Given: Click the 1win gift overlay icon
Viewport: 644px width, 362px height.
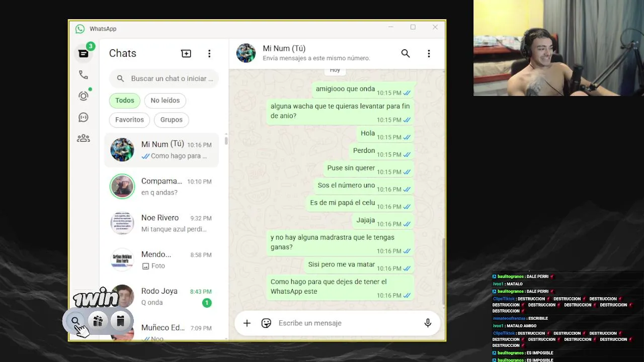Looking at the screenshot, I should tap(98, 321).
